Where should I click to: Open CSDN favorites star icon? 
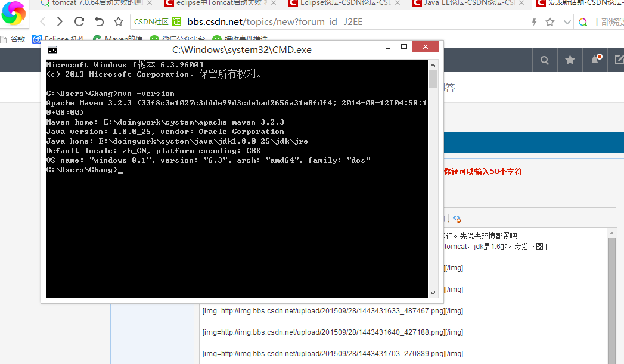click(570, 60)
